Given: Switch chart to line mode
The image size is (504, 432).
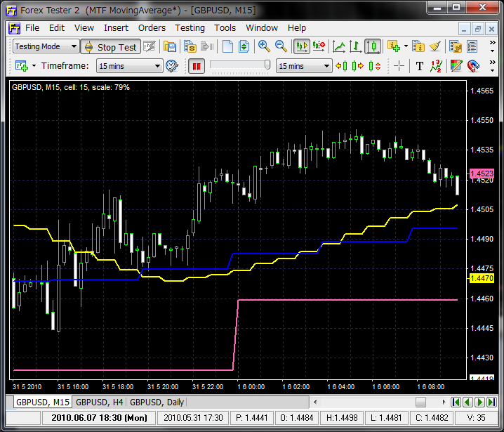Looking at the screenshot, I should (x=339, y=46).
